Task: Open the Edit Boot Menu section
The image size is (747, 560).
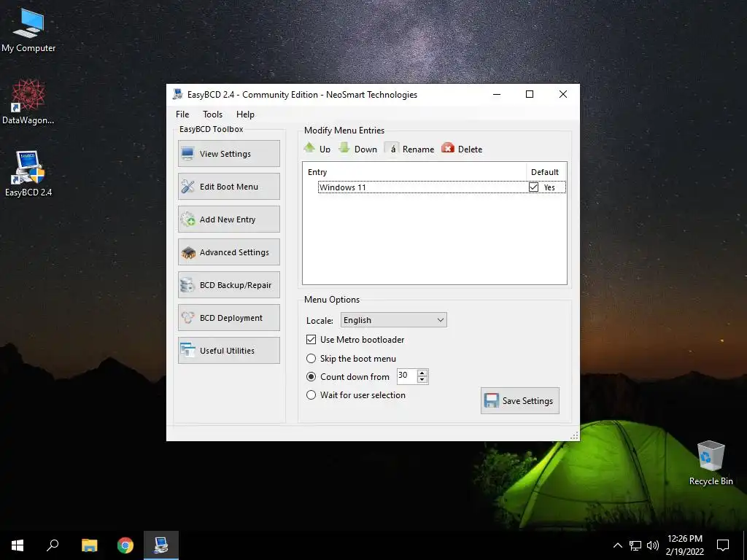Action: click(228, 186)
